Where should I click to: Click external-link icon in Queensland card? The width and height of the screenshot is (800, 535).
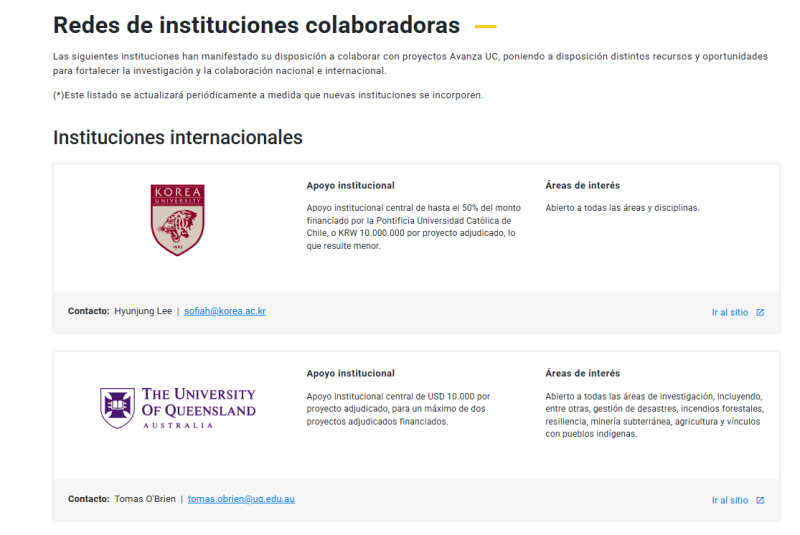point(760,501)
